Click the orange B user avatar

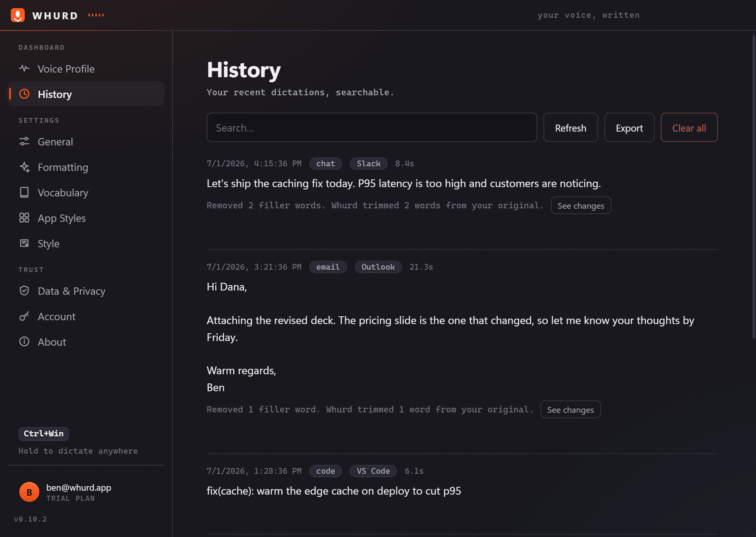coord(29,492)
